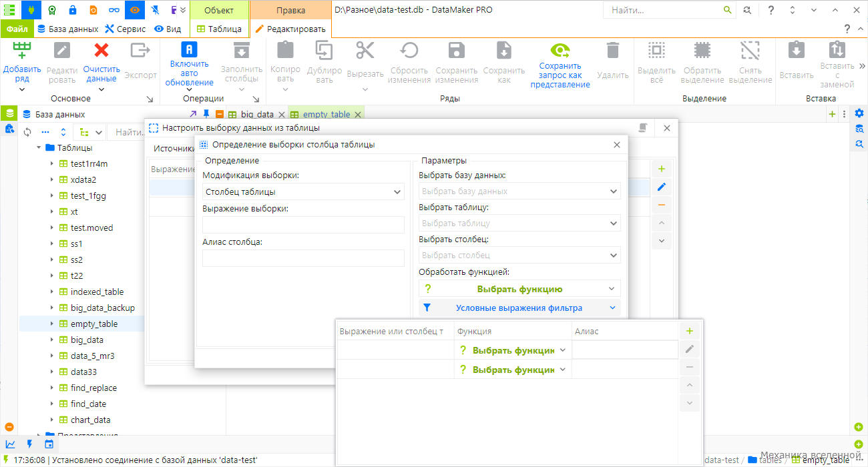
Task: Toggle the highlighted eye icon in quick toolbar
Action: 135,10
